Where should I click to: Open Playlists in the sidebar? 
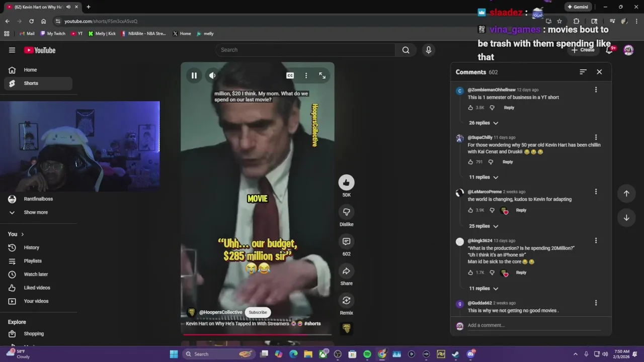click(38, 261)
